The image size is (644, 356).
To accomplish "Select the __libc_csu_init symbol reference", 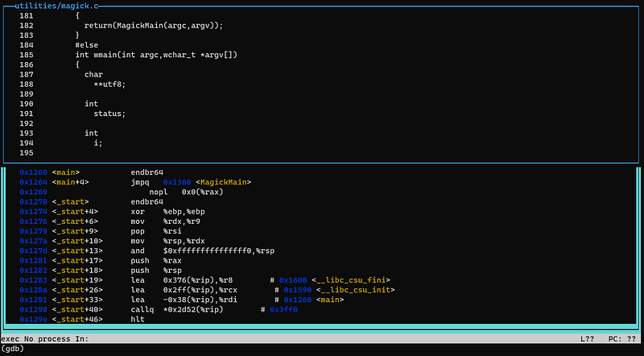I will pos(355,290).
